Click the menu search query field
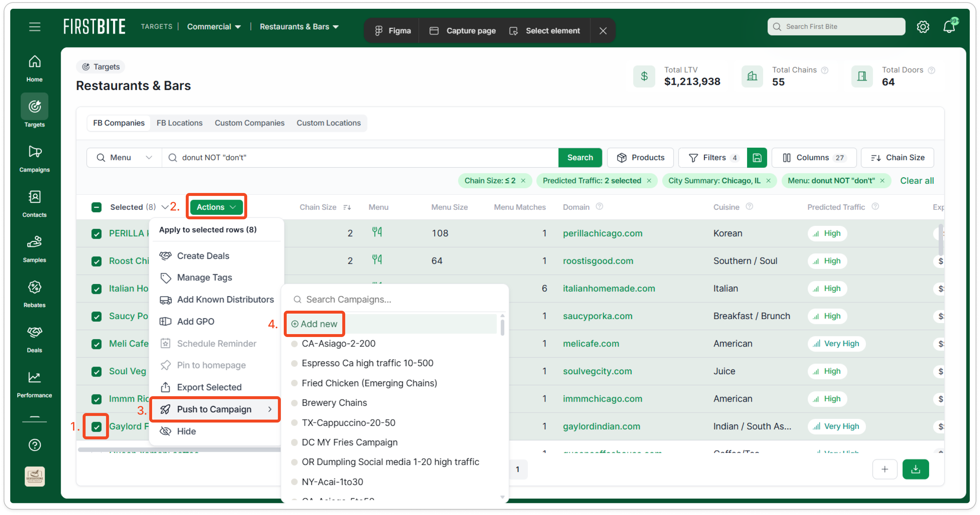980x515 pixels. pyautogui.click(x=360, y=158)
